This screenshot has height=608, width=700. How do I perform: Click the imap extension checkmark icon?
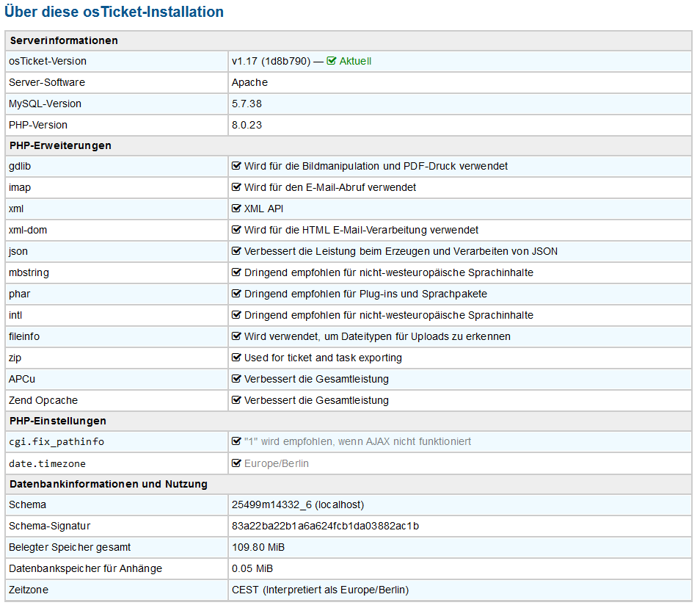click(x=236, y=187)
